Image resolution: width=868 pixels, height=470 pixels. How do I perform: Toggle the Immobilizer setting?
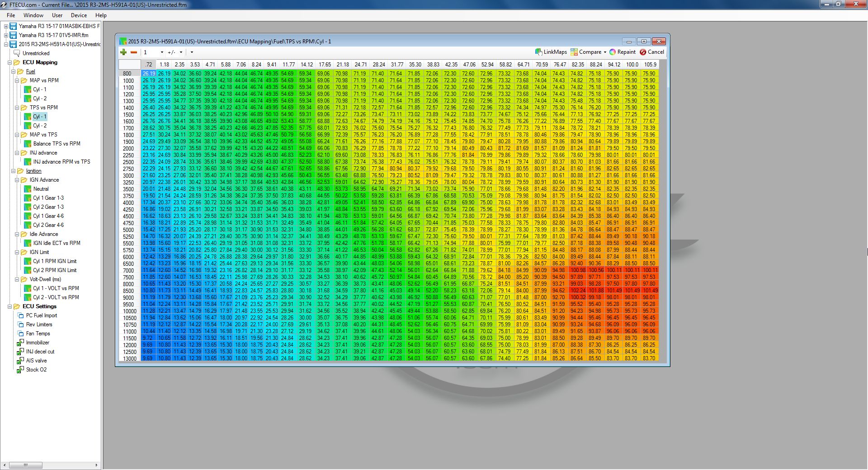pos(38,343)
